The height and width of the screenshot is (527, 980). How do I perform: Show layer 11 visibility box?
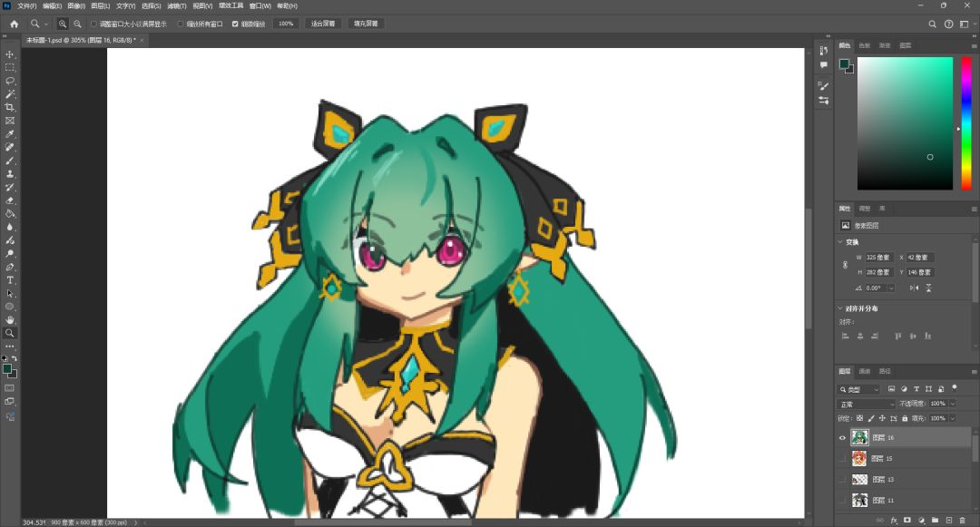coord(842,500)
